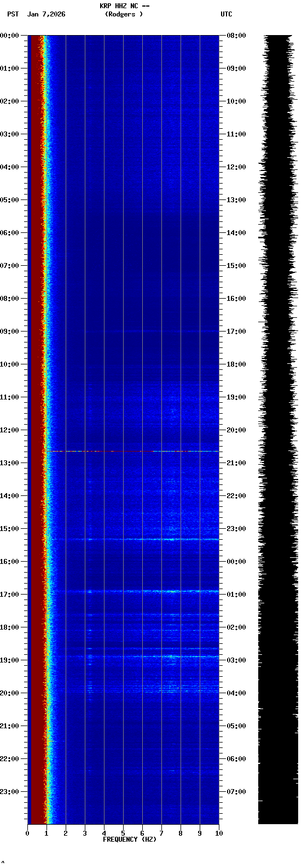Select the 16:00 PST time tick label
The width and height of the screenshot is (302, 868).
coord(9,562)
